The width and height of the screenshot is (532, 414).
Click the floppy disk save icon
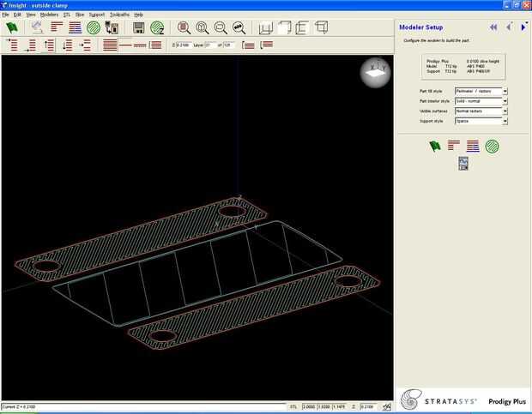pos(138,27)
